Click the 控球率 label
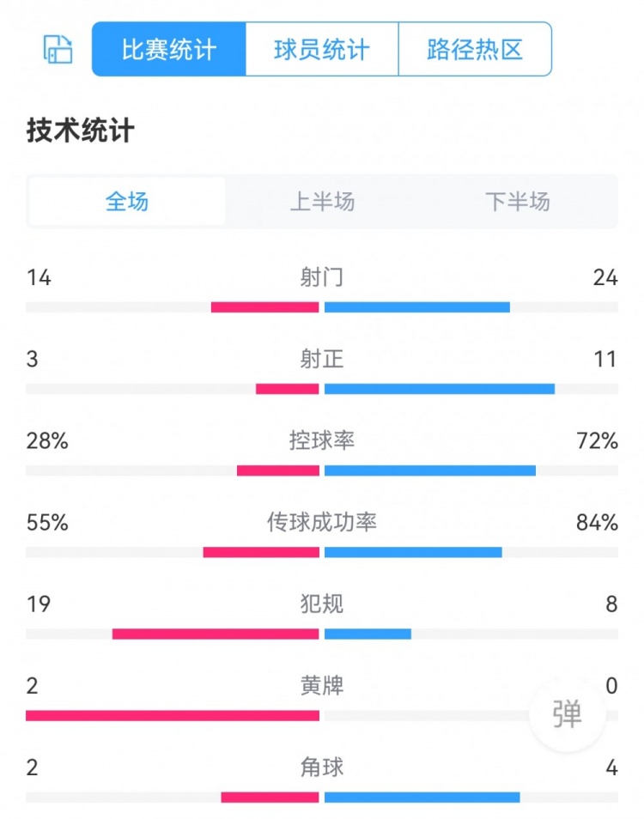The width and height of the screenshot is (644, 819). [322, 440]
